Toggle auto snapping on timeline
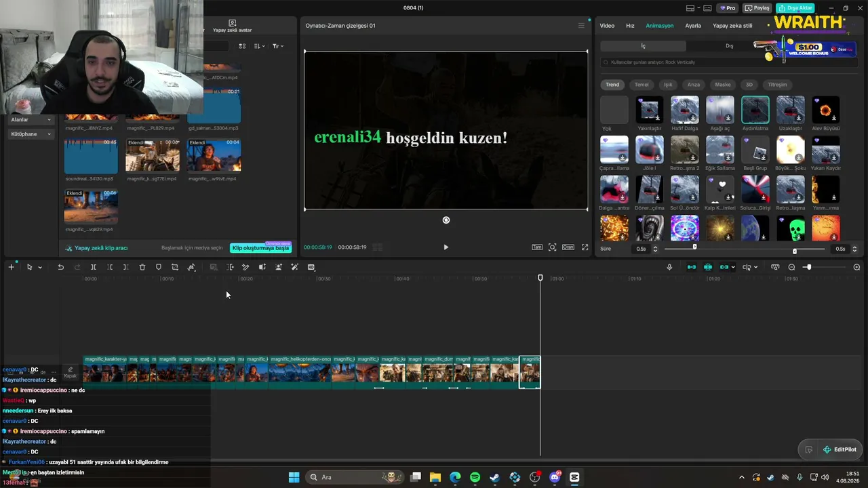This screenshot has width=868, height=488. click(707, 267)
